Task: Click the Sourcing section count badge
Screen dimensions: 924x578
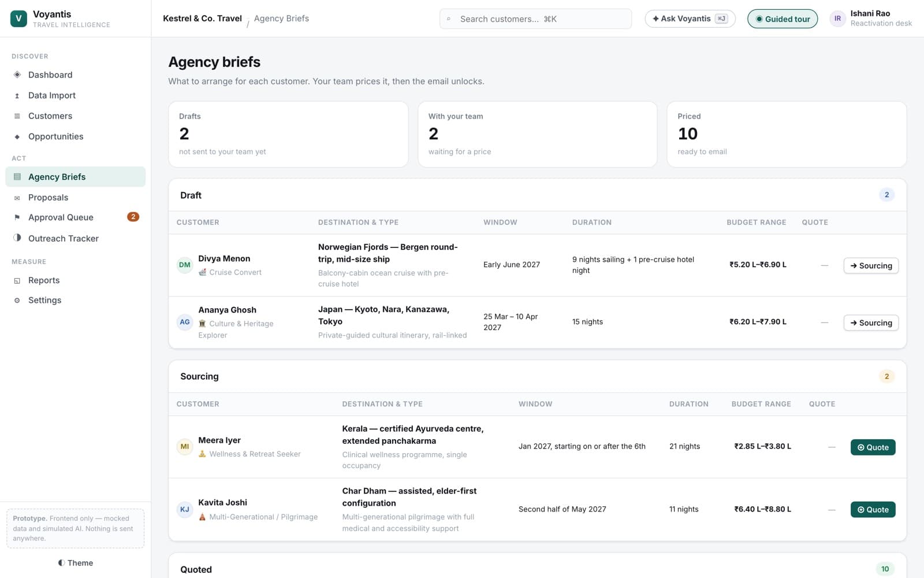Action: coord(886,376)
